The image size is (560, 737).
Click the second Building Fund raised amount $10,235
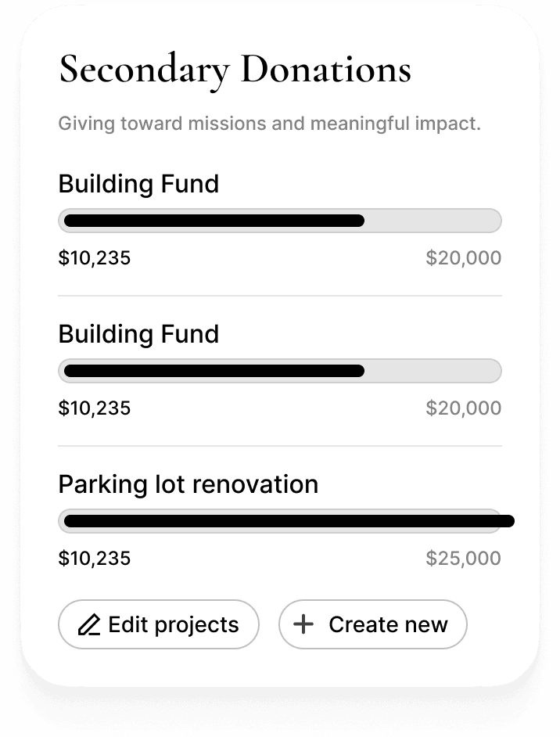tap(94, 408)
